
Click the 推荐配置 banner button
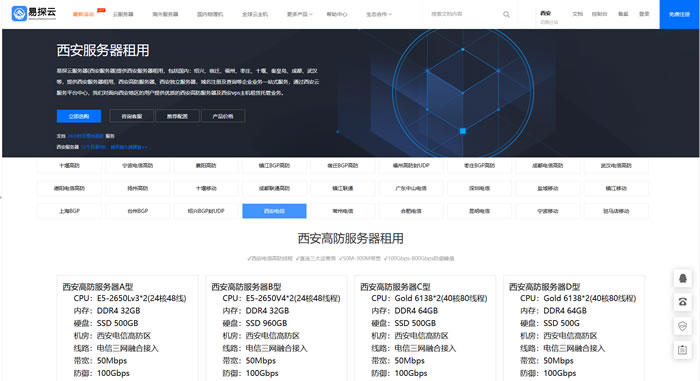coord(177,116)
